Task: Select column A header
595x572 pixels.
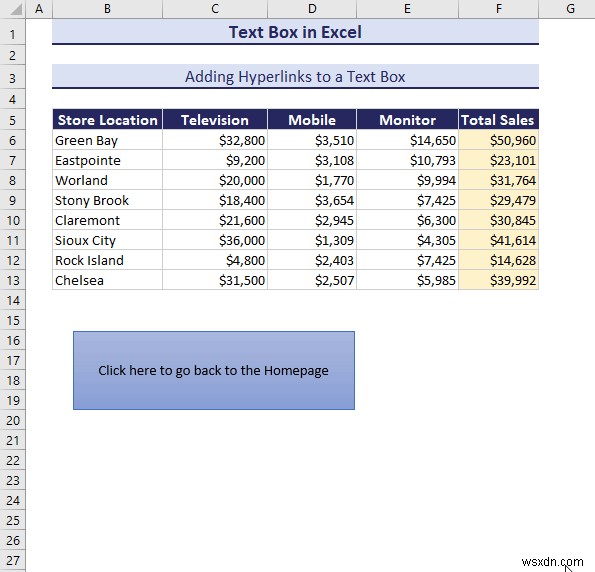Action: point(39,9)
